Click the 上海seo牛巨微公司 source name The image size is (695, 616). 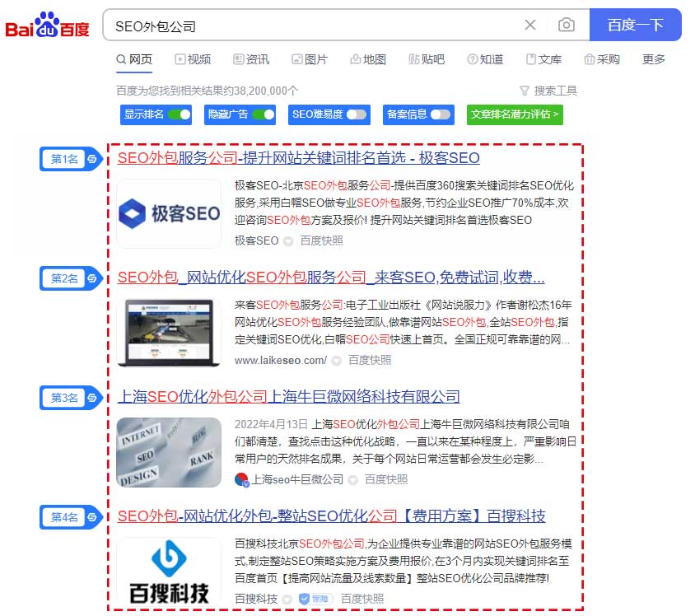[297, 480]
